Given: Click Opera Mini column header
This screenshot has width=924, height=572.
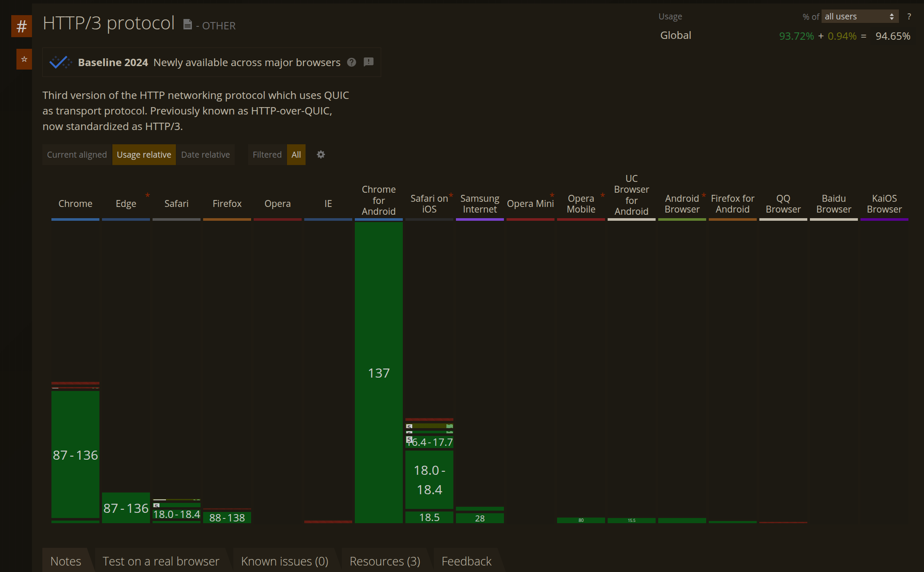Looking at the screenshot, I should tap(530, 203).
